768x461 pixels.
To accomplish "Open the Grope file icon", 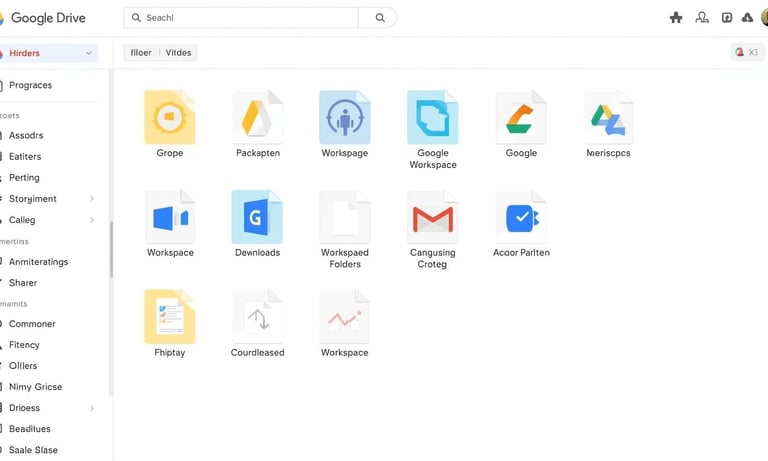I will pyautogui.click(x=169, y=117).
